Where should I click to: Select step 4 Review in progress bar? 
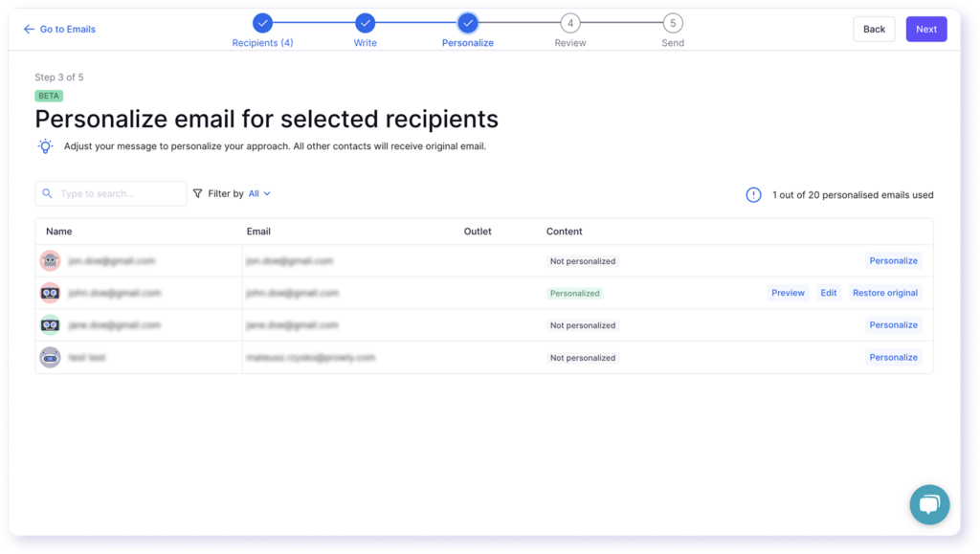click(570, 23)
